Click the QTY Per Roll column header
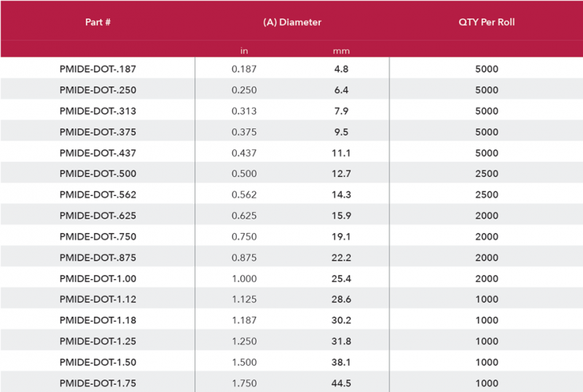 tap(487, 22)
